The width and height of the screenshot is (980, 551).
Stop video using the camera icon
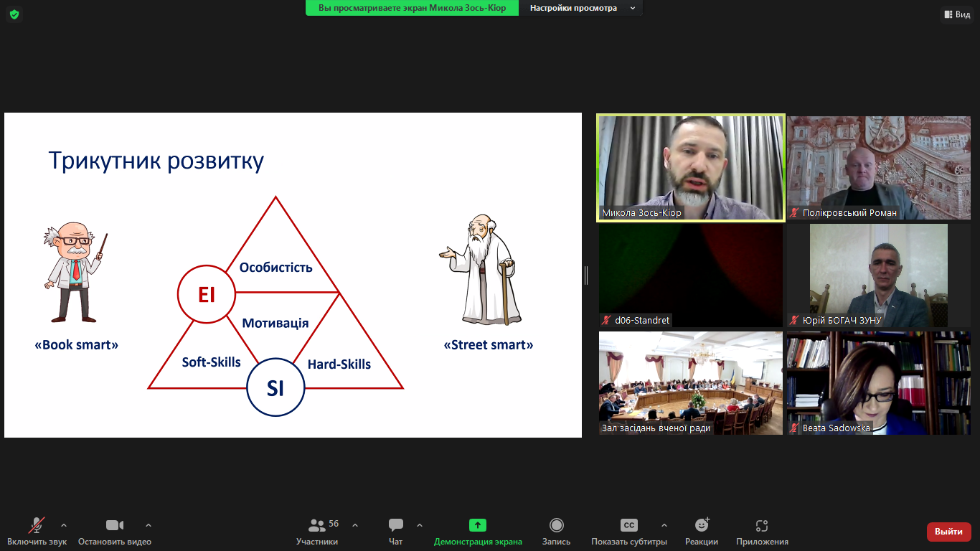click(115, 525)
